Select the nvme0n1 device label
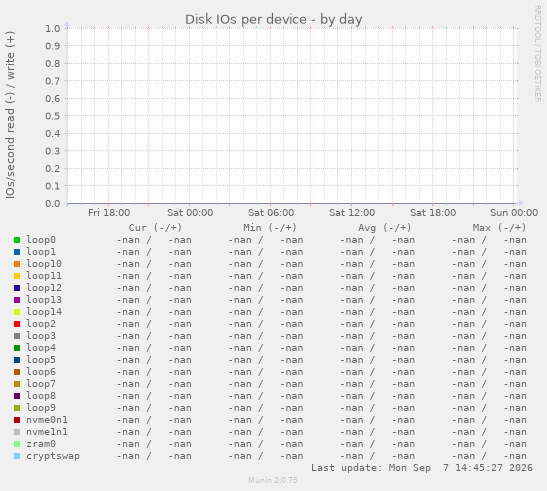This screenshot has height=491, width=547. 47,420
